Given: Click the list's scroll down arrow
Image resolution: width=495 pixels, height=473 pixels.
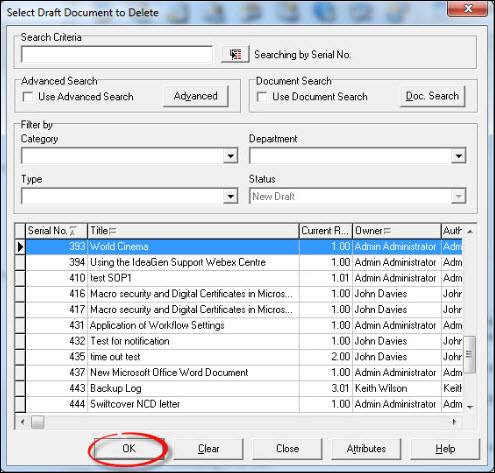Looking at the screenshot, I should point(470,407).
